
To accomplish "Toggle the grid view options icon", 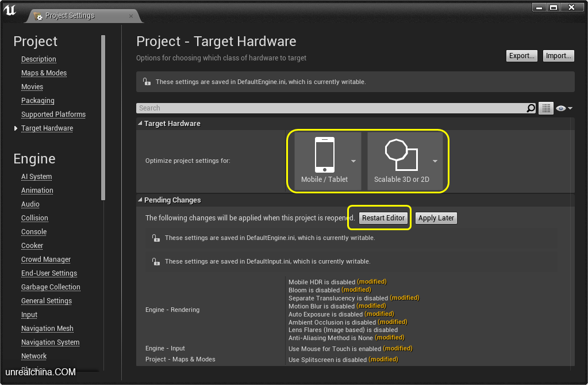I will click(545, 108).
